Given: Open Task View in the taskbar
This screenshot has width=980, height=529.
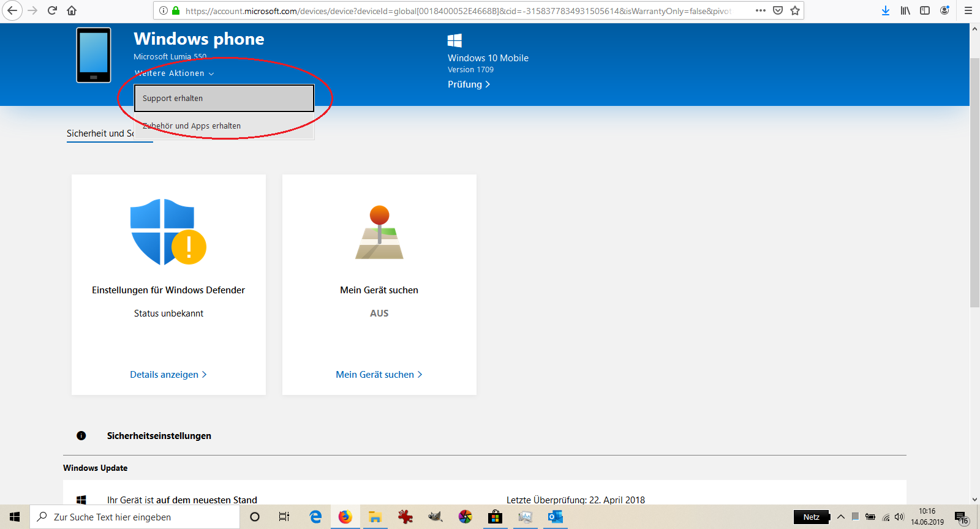Looking at the screenshot, I should tap(284, 517).
